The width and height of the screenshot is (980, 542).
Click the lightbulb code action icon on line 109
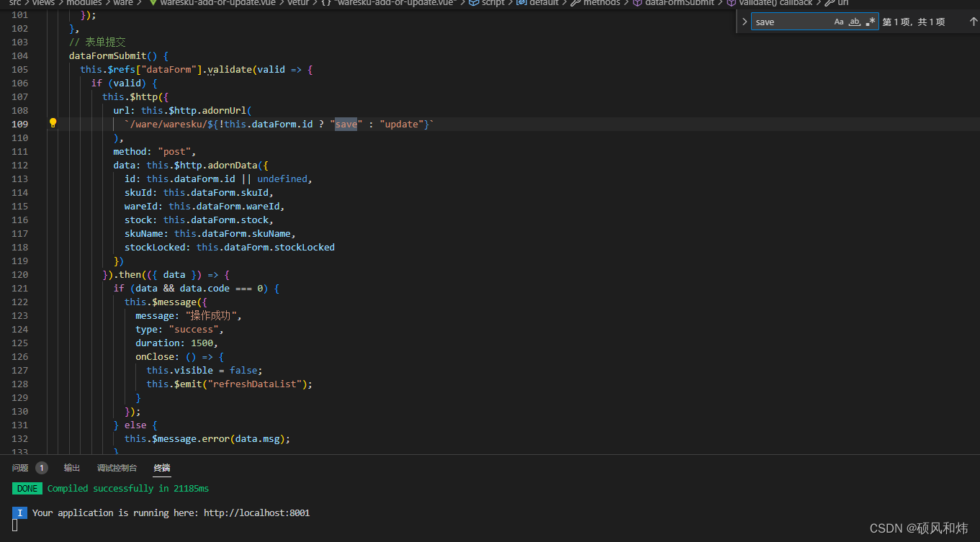[53, 123]
